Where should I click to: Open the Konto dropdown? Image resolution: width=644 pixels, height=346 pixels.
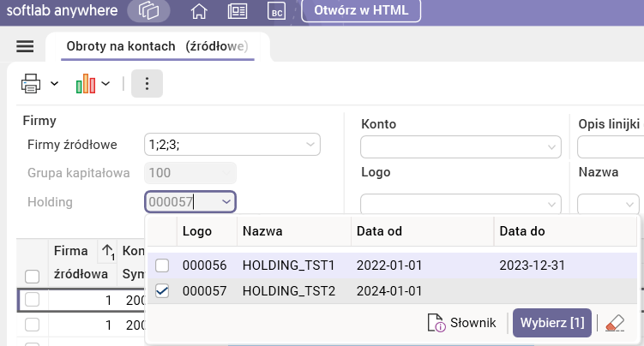550,147
